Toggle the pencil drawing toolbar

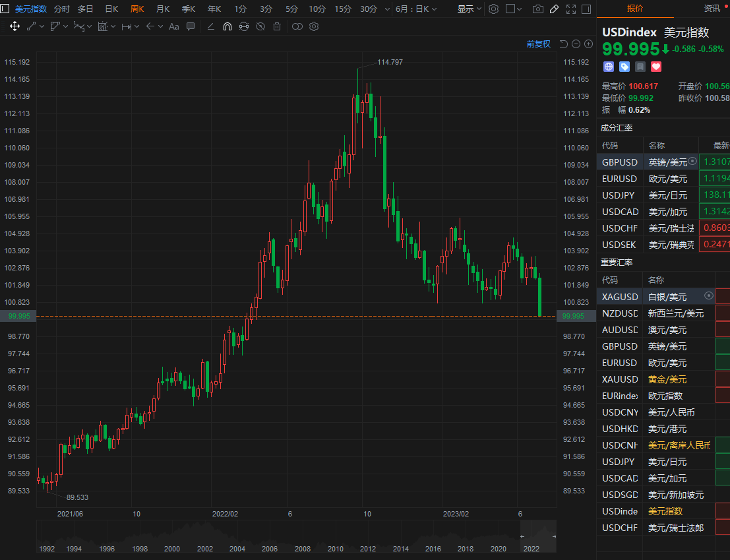[x=554, y=9]
